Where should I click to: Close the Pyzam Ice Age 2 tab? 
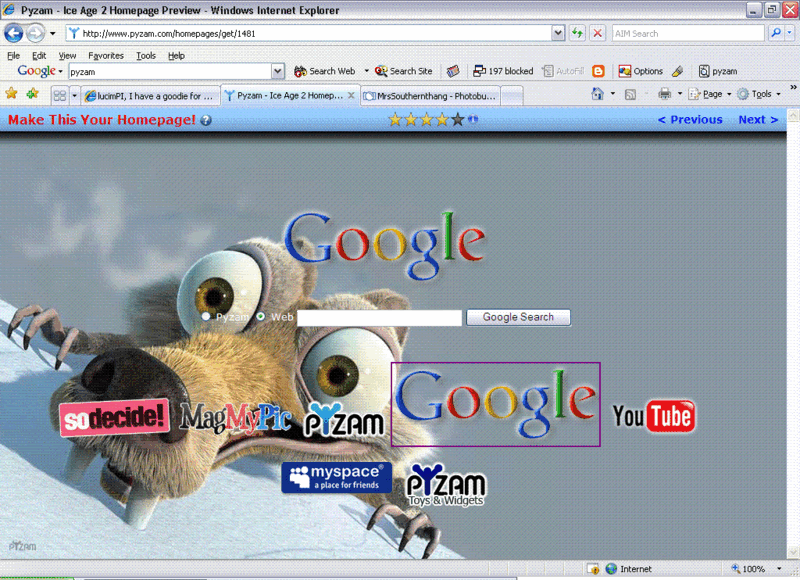(x=351, y=95)
